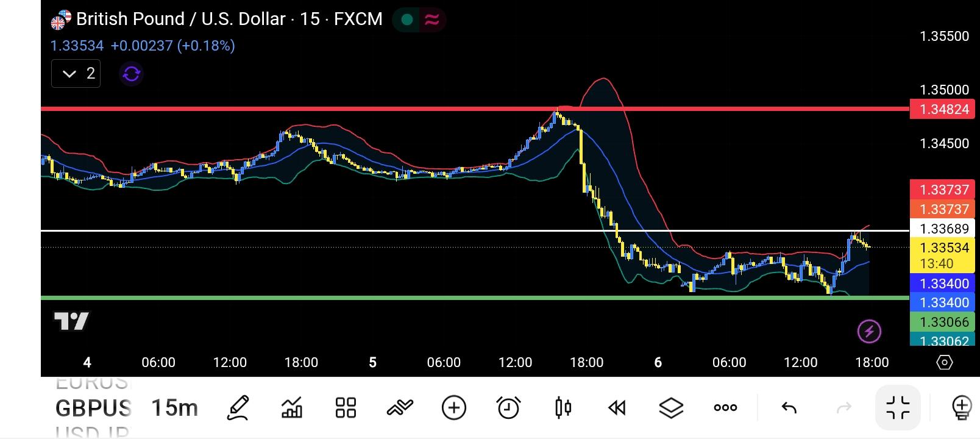Select the red horizontal resistance line
980x439 pixels.
[475, 109]
